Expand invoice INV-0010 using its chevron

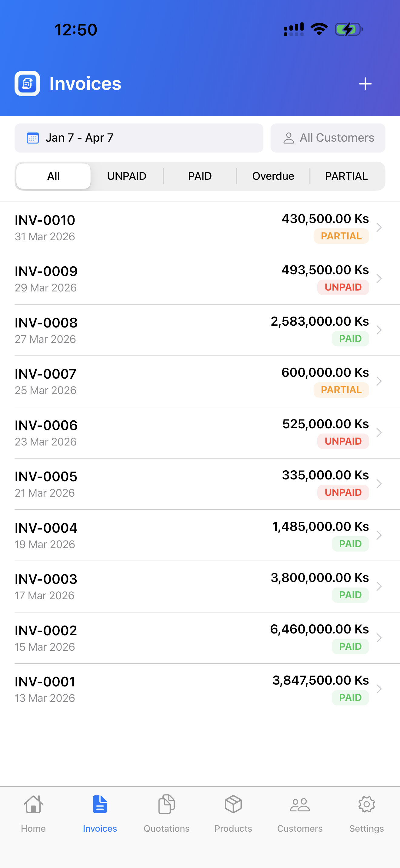pos(379,228)
